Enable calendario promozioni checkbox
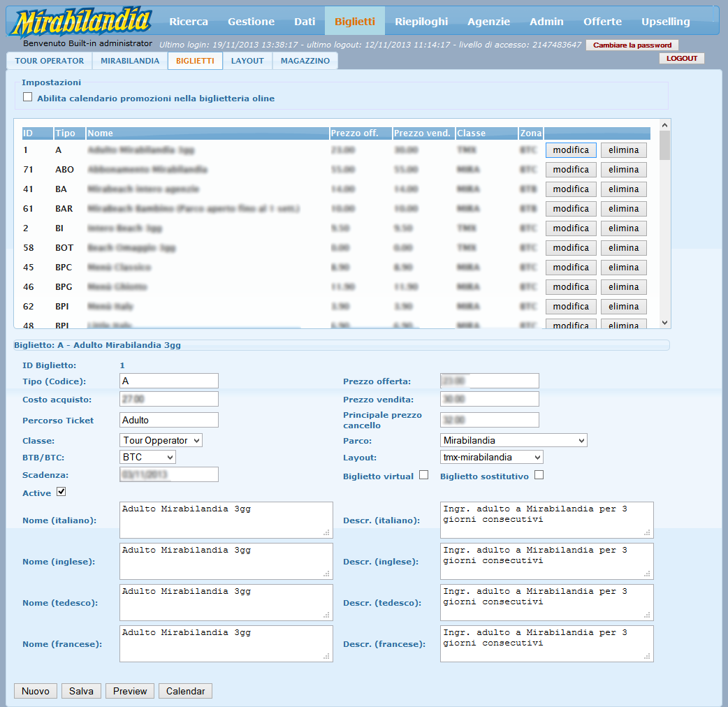Viewport: 728px width, 707px height. (x=28, y=97)
